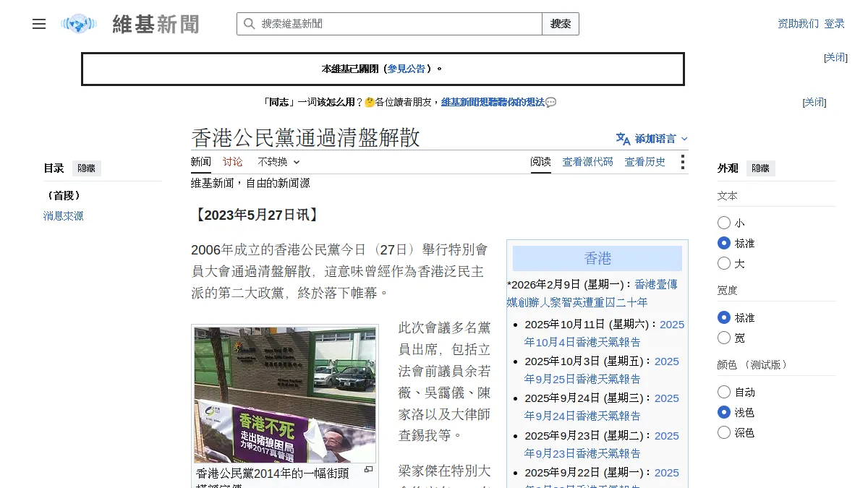Open the 查看历史 history tab

[x=645, y=162]
